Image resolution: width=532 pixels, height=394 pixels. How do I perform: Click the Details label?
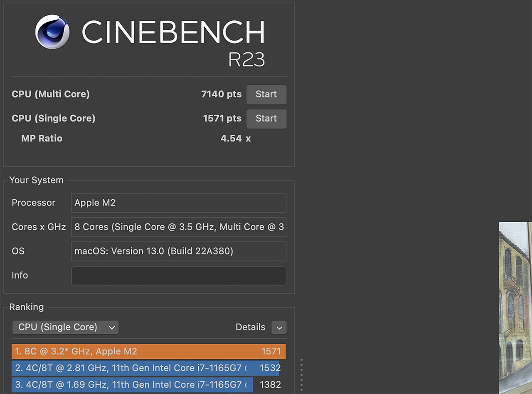coord(250,327)
